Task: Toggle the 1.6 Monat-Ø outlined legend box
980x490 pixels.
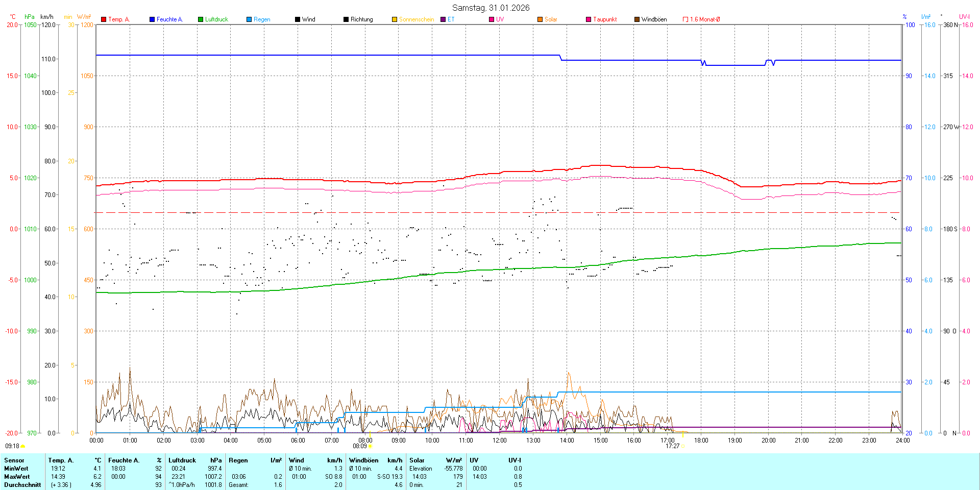Action: coord(685,19)
